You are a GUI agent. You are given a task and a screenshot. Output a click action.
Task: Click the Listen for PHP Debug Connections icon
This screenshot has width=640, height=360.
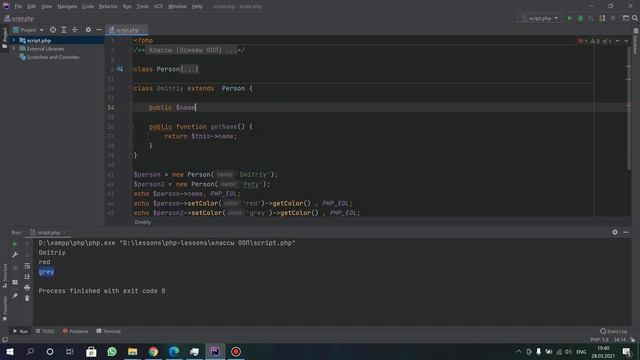point(602,18)
